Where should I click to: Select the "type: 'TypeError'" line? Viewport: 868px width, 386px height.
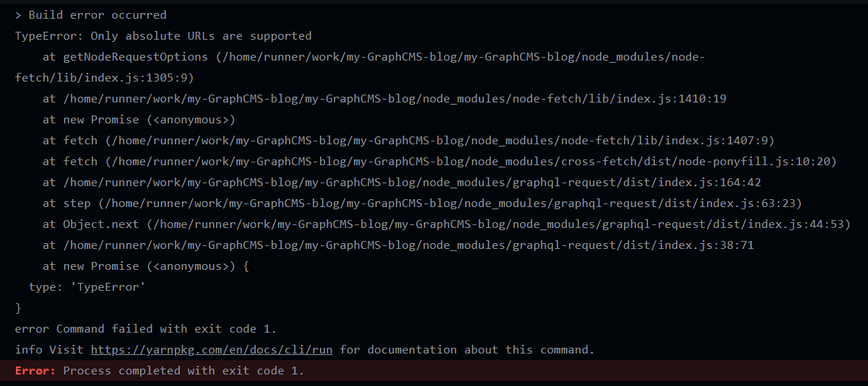pos(87,287)
